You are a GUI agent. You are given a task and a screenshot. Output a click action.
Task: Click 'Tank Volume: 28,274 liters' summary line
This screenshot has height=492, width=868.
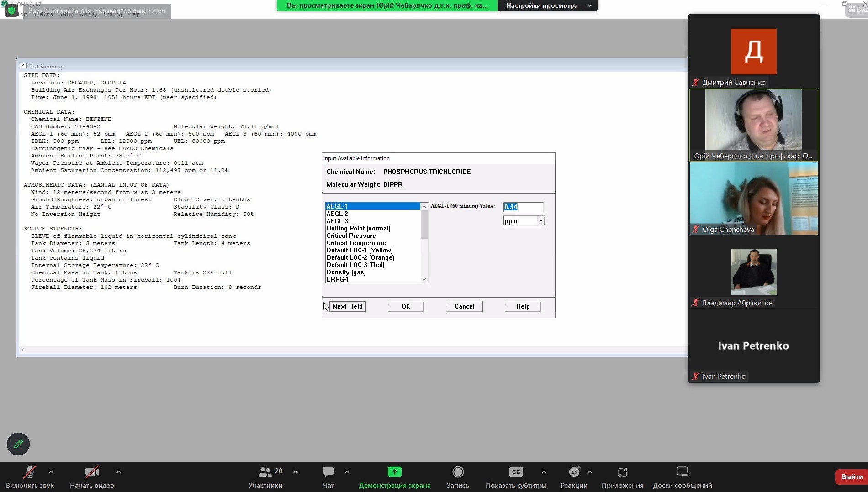coord(79,251)
